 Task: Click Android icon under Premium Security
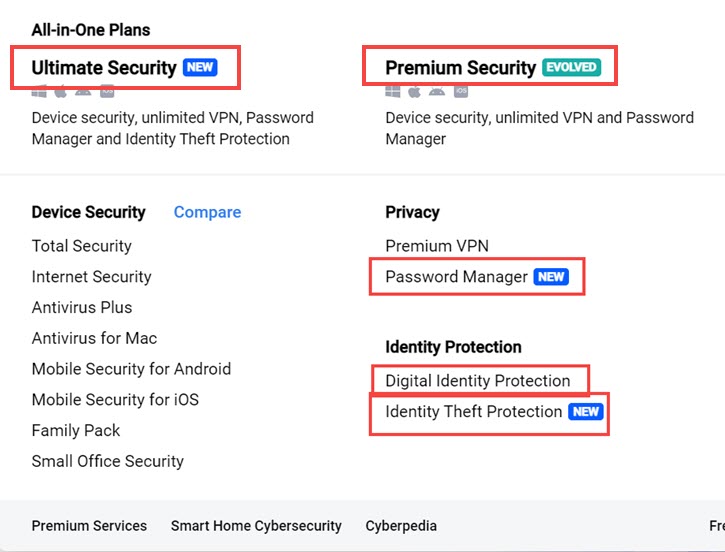click(438, 92)
